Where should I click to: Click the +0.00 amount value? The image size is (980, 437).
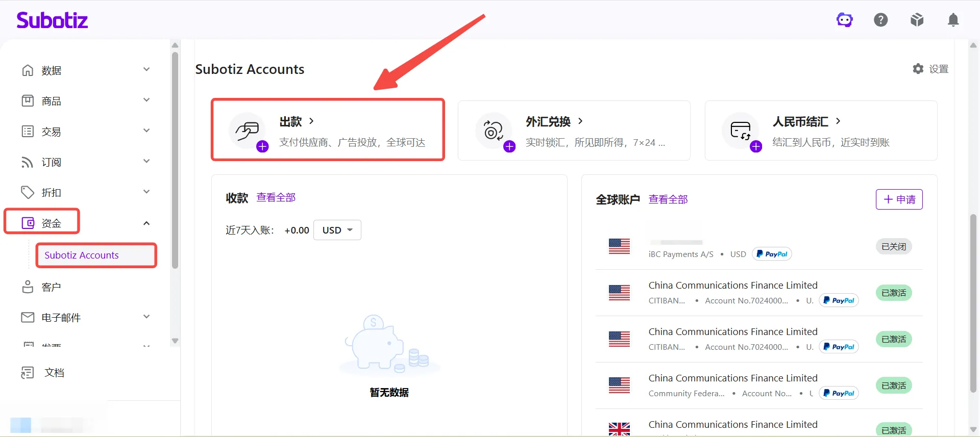pyautogui.click(x=297, y=230)
